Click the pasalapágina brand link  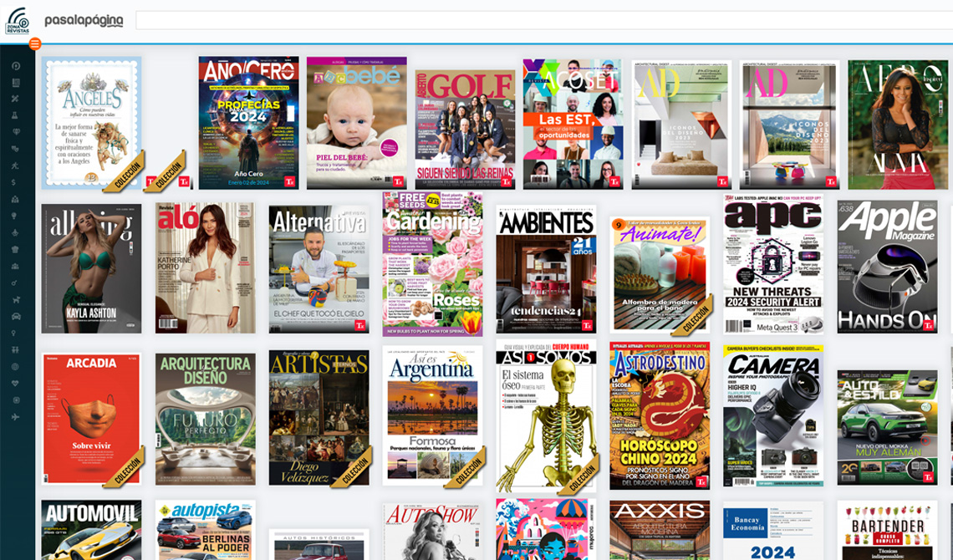(x=84, y=21)
